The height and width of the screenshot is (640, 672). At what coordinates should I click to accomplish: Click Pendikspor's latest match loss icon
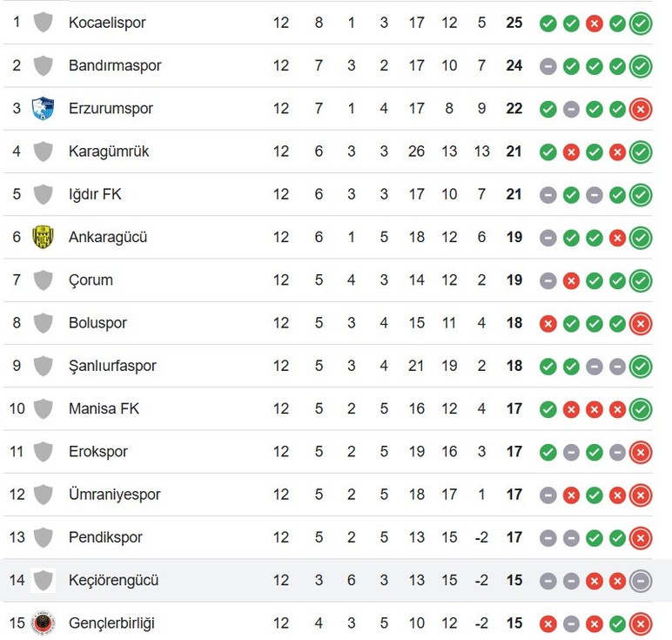[641, 538]
